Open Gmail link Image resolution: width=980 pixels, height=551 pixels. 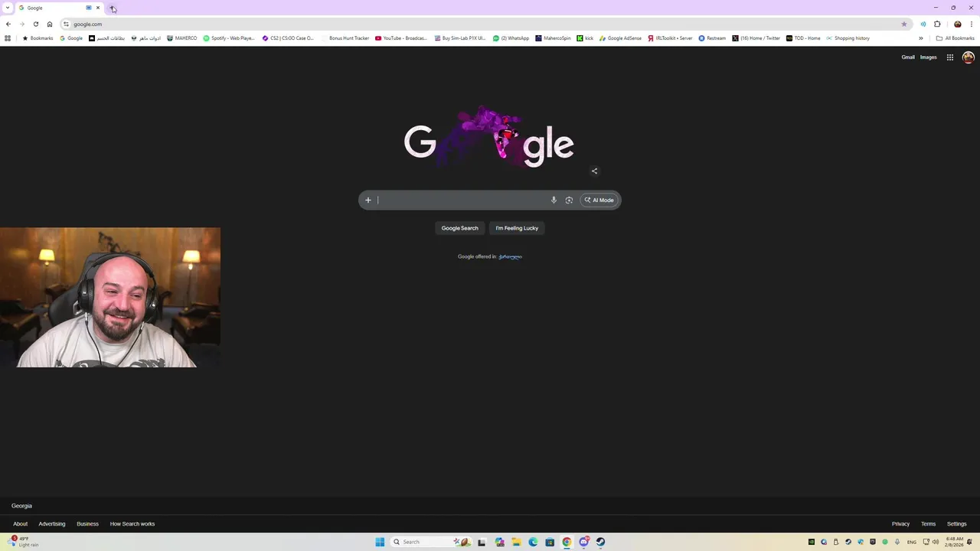coord(908,57)
